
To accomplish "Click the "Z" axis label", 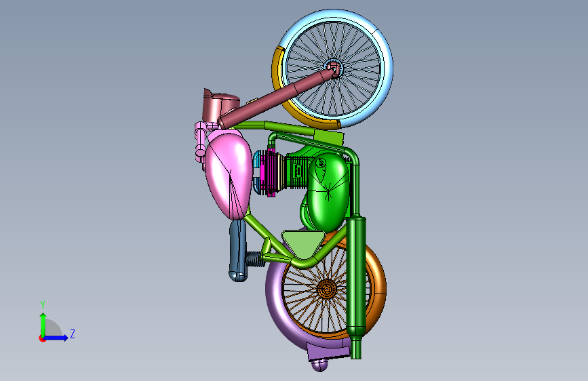I will pos(73,334).
